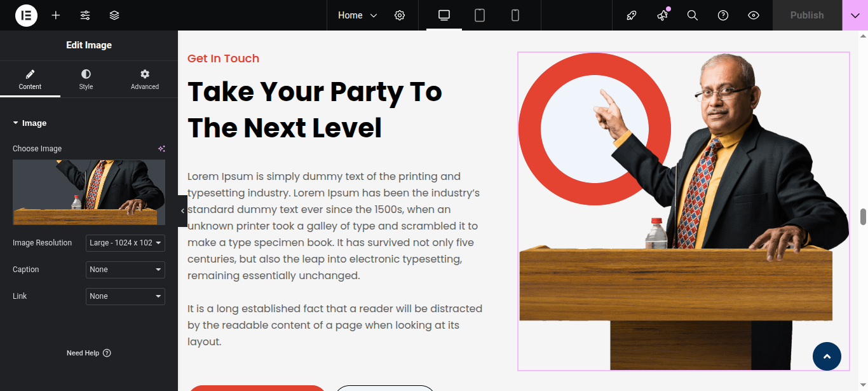
Task: Open the Caption dropdown
Action: tap(125, 270)
